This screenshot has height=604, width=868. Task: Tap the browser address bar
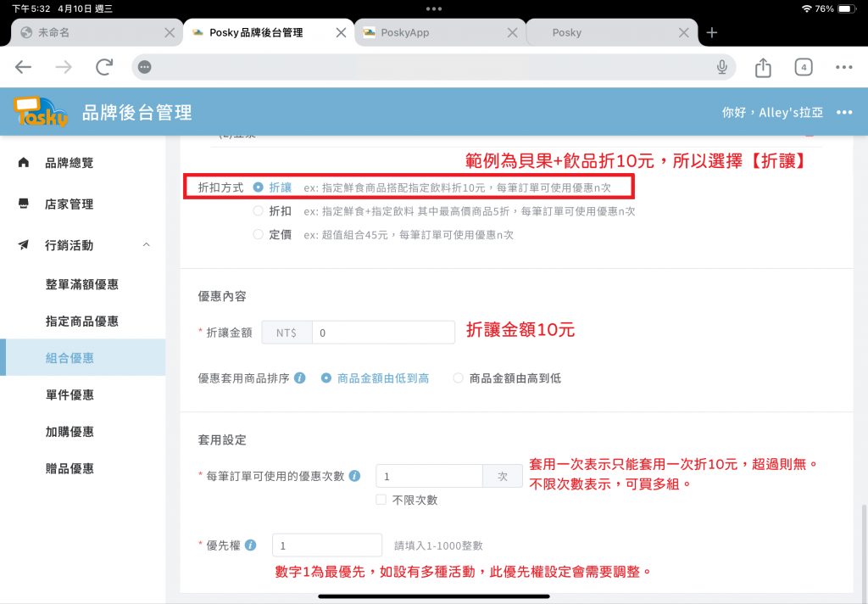(434, 67)
